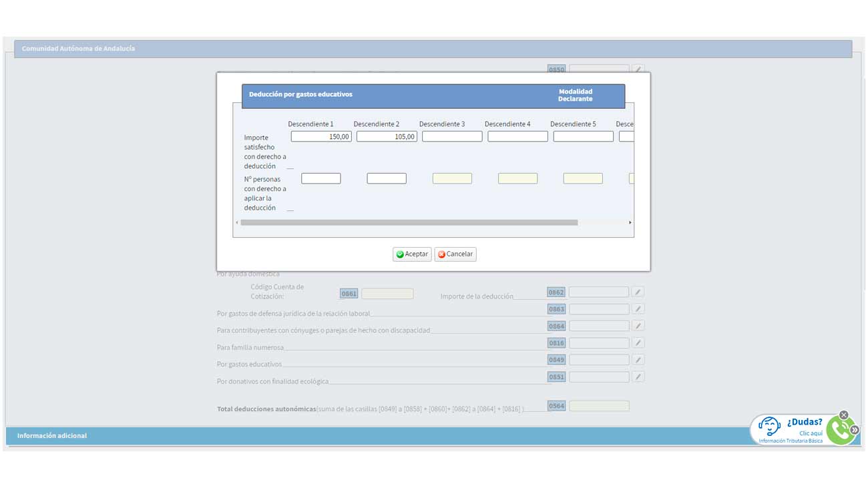Click the input field of box 0864
868x488 pixels.
(599, 326)
